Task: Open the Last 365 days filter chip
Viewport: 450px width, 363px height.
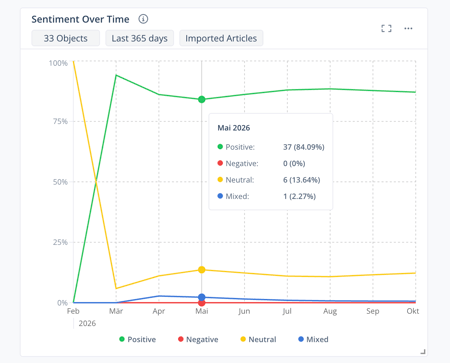Action: point(139,38)
